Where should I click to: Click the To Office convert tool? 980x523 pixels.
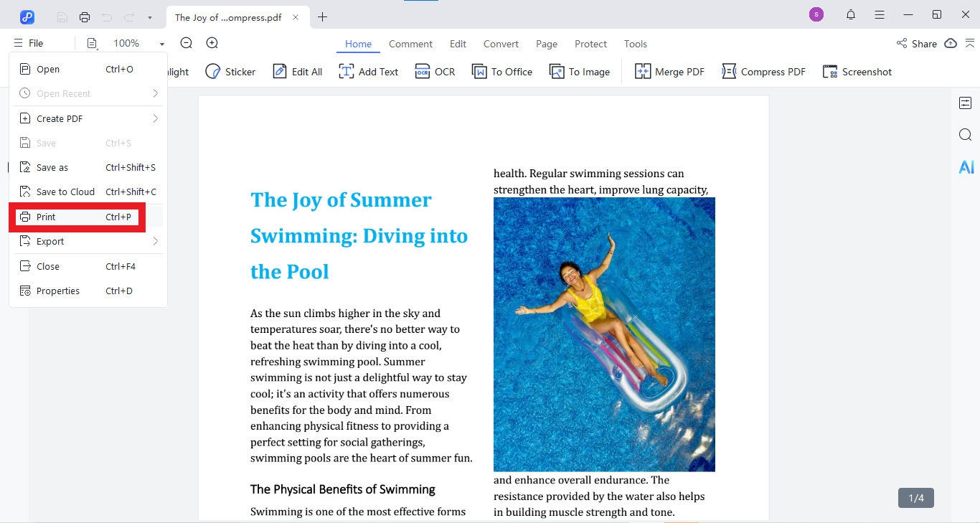pyautogui.click(x=502, y=72)
